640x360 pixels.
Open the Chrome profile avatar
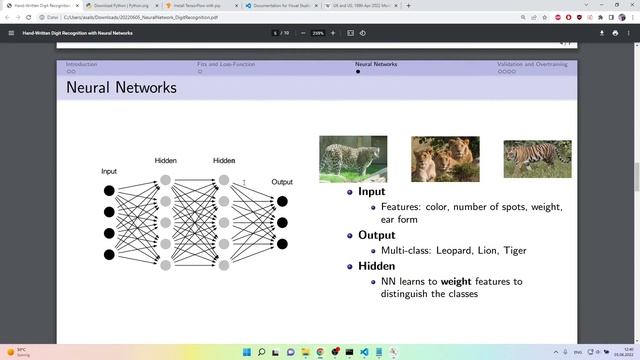(x=622, y=18)
